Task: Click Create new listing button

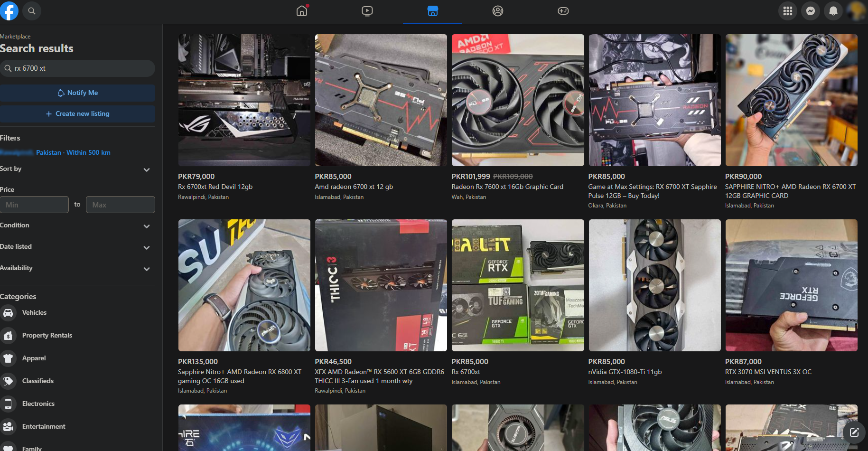Action: [77, 114]
